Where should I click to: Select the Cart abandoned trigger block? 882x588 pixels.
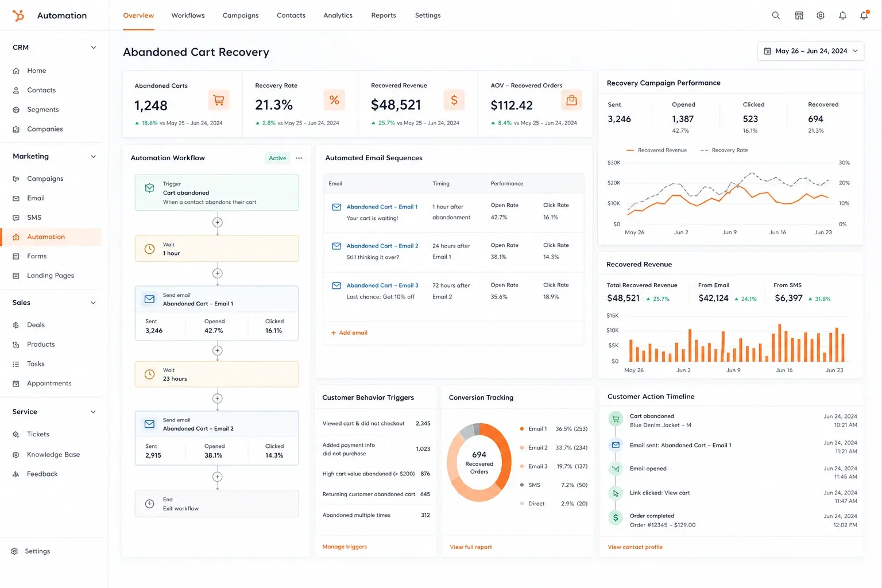pos(217,193)
